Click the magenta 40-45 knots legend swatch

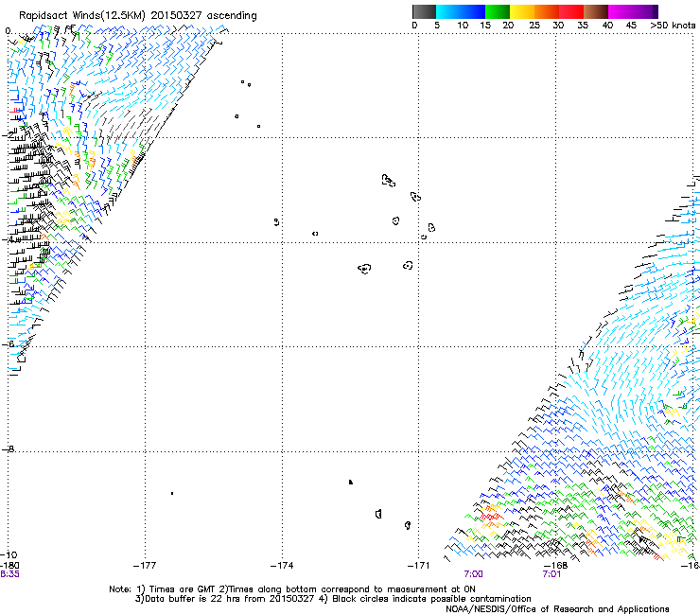tap(621, 11)
